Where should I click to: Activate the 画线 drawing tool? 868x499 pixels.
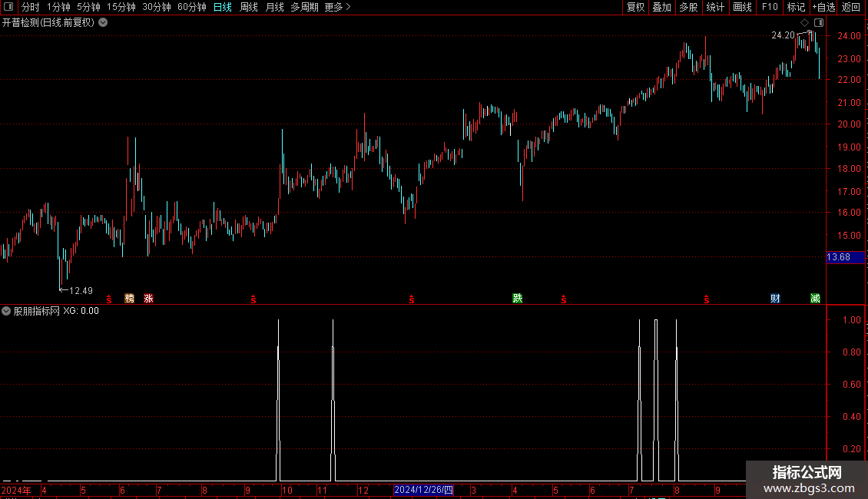point(742,7)
